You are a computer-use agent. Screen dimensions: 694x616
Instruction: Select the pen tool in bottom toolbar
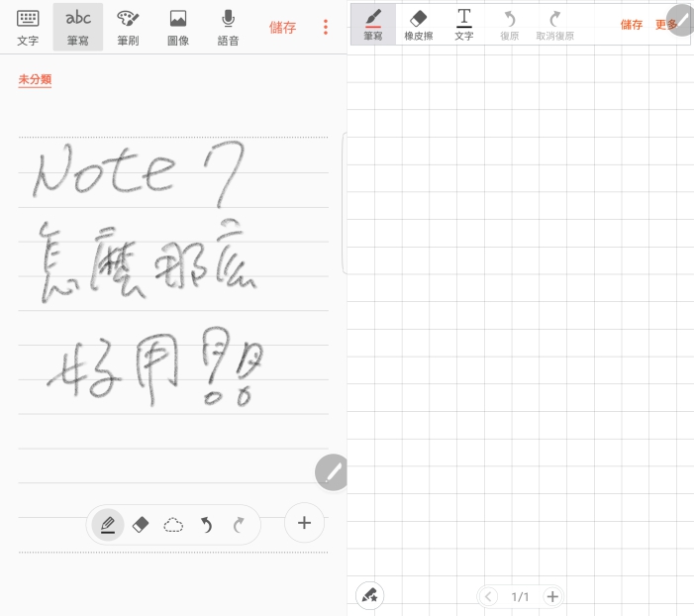click(108, 525)
